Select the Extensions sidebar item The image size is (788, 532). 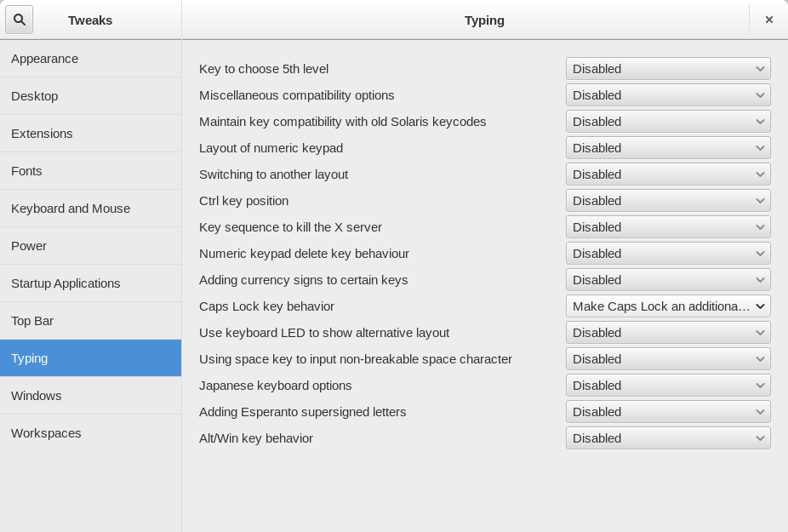[90, 134]
